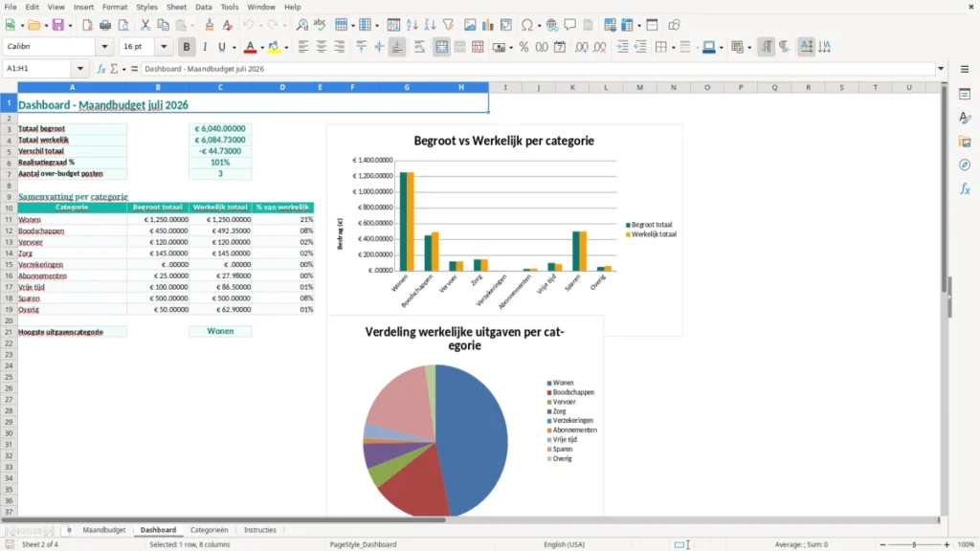Open underline style dropdown arrow
980x551 pixels.
coord(234,48)
